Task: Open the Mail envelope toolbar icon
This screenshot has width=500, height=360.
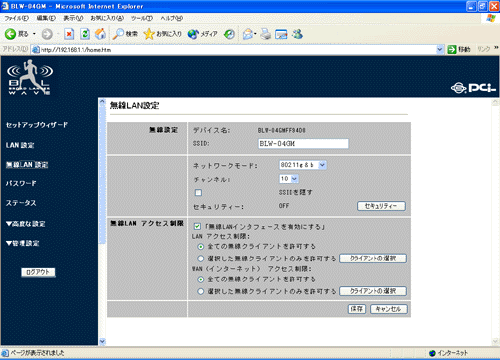Action: click(x=247, y=34)
